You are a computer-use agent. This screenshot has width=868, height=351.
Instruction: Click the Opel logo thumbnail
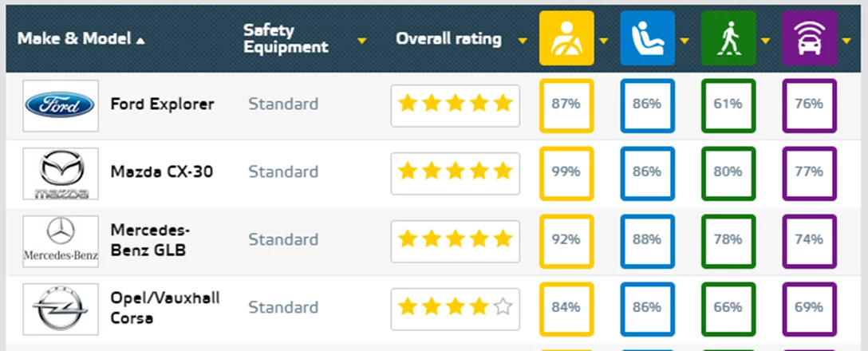(x=61, y=309)
